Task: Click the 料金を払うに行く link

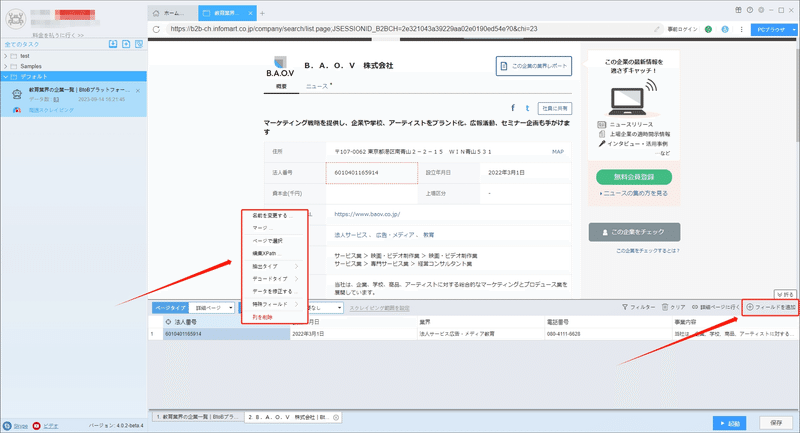Action: pos(58,35)
